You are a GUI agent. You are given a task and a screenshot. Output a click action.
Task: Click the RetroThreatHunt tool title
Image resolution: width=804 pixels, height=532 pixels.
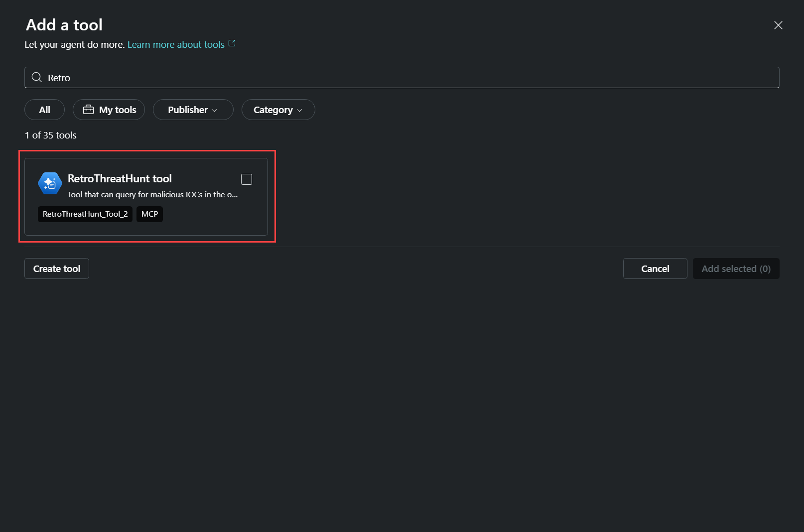pyautogui.click(x=120, y=178)
